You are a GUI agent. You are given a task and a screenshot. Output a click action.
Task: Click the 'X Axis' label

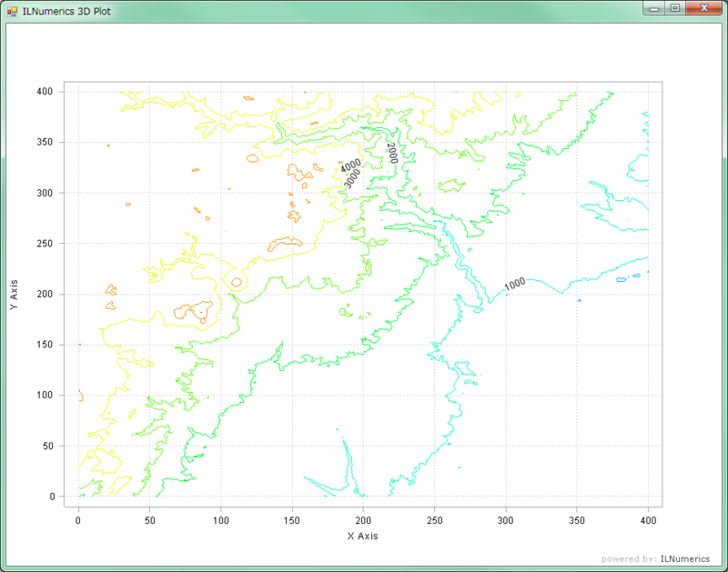point(362,536)
